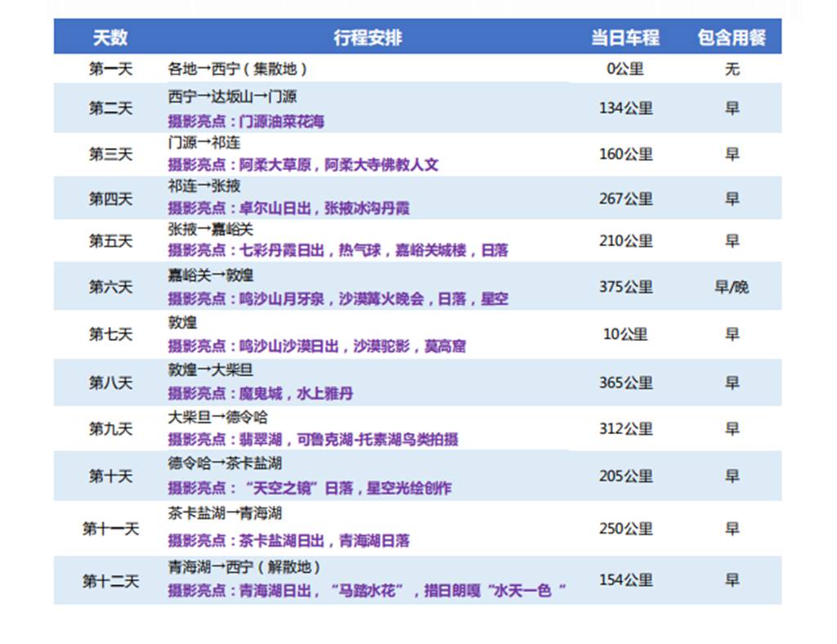This screenshot has width=837, height=644.
Task: Select the 当日车程 column header
Action: pos(625,38)
